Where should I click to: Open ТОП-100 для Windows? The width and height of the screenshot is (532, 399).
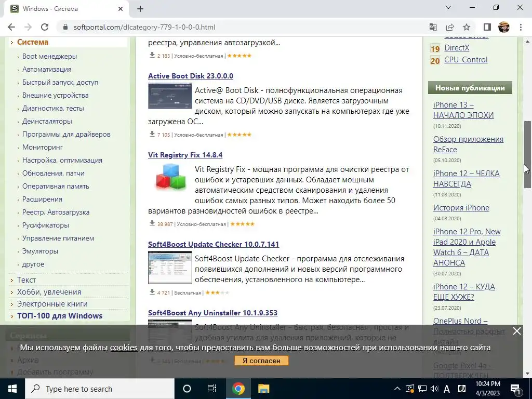coord(60,315)
